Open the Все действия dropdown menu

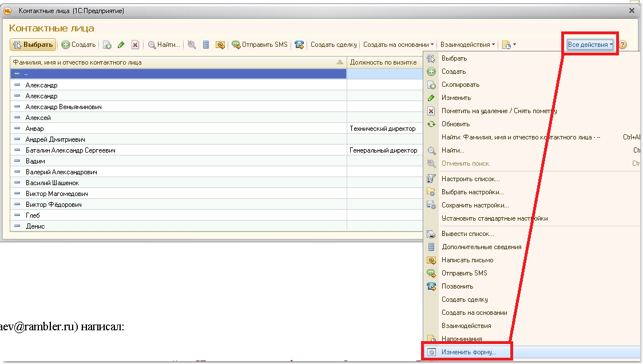pyautogui.click(x=590, y=45)
